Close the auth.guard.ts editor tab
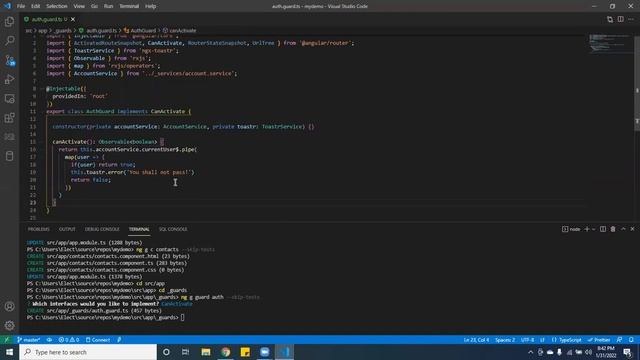Image resolution: width=640 pixels, height=360 pixels. pos(73,19)
